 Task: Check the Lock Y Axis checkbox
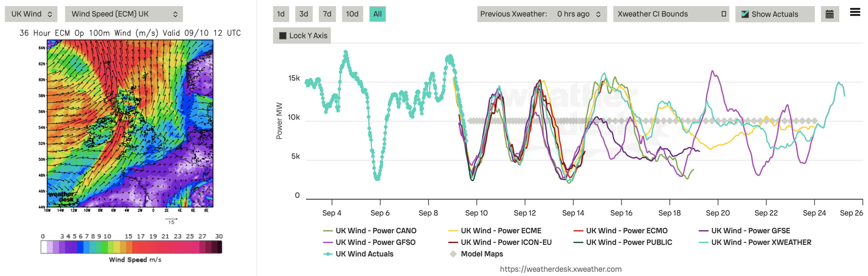[283, 35]
